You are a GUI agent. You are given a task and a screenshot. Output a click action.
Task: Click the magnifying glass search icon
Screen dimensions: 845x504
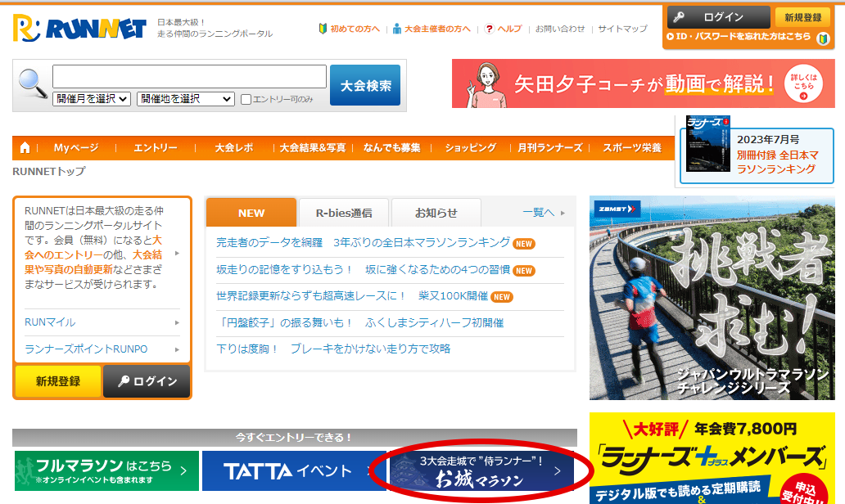pyautogui.click(x=33, y=82)
